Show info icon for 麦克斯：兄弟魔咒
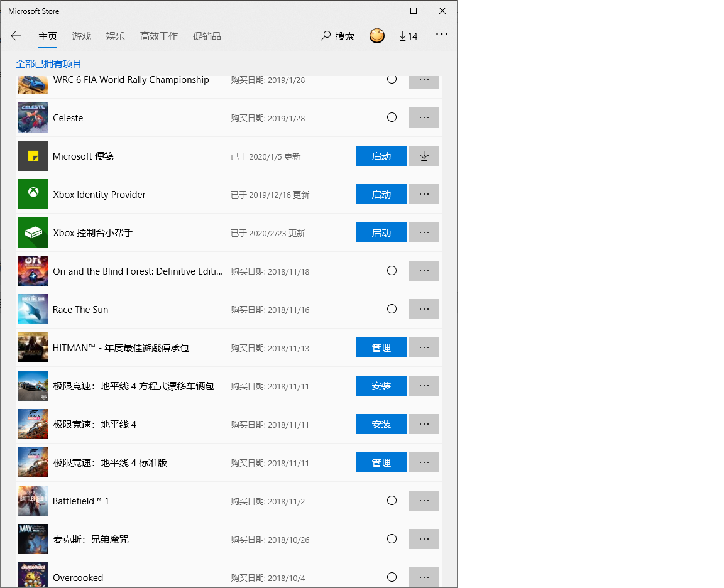 tap(392, 538)
